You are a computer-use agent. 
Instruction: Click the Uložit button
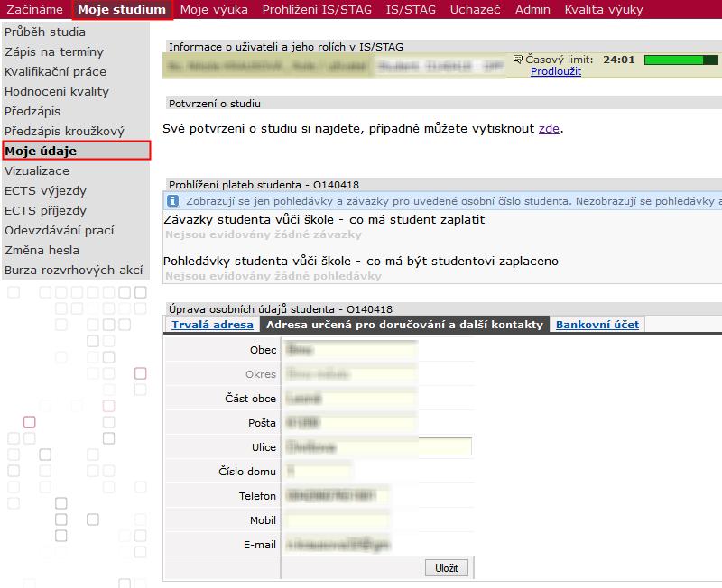(446, 568)
